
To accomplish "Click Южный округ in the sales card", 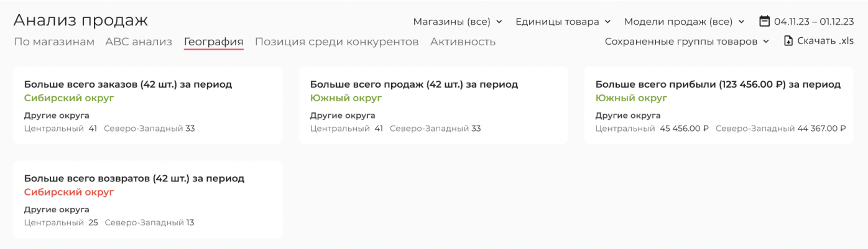I will (x=346, y=98).
